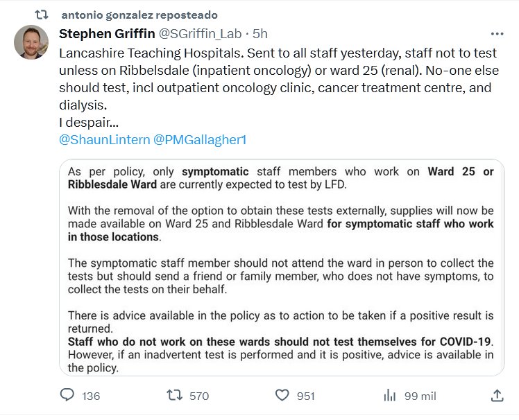Click the share upload icon
Screen dimensions: 519x420
point(497,395)
